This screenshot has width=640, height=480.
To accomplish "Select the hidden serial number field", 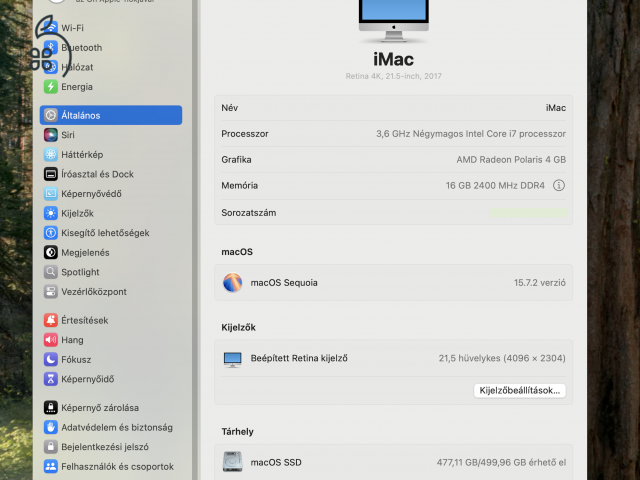I will 528,213.
